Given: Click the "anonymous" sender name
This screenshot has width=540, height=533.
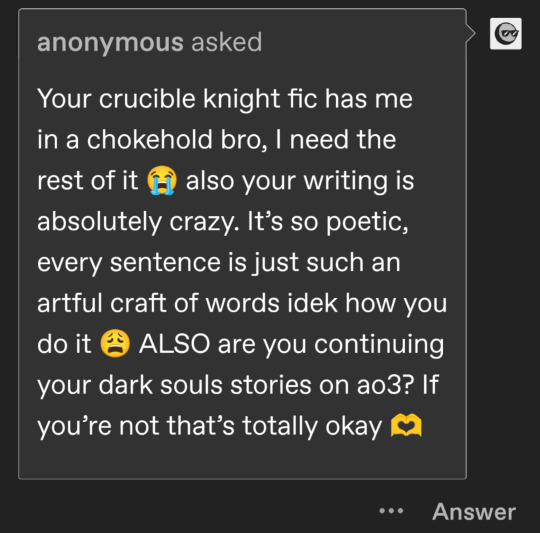Looking at the screenshot, I should pos(110,43).
